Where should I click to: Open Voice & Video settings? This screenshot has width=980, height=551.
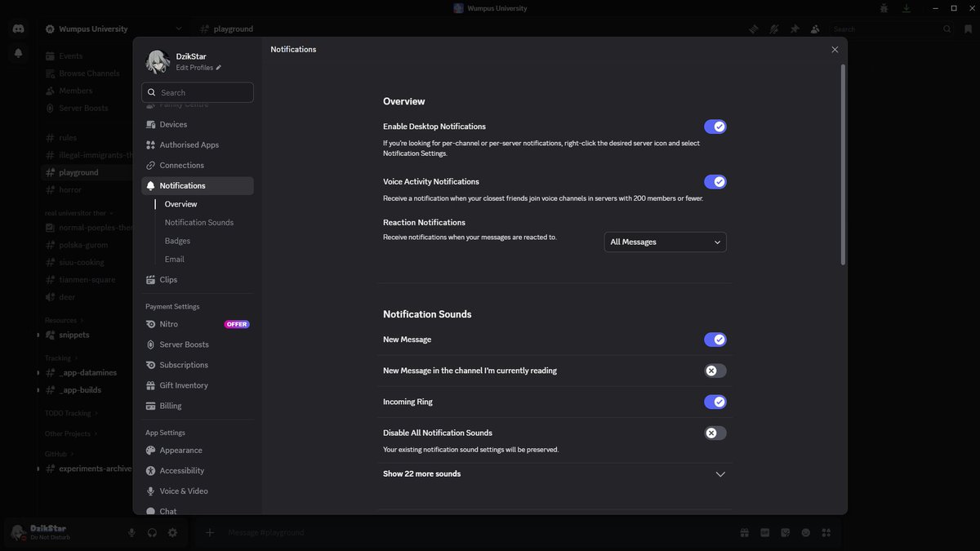point(197,491)
